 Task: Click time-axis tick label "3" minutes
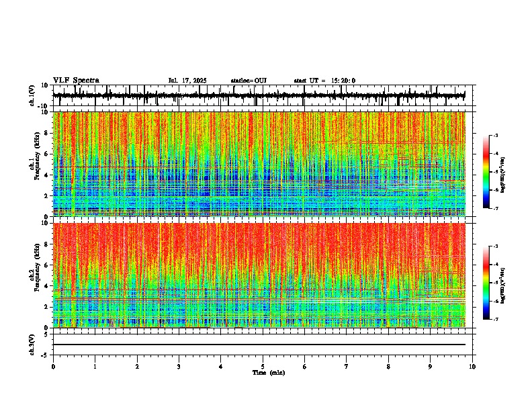[179, 367]
